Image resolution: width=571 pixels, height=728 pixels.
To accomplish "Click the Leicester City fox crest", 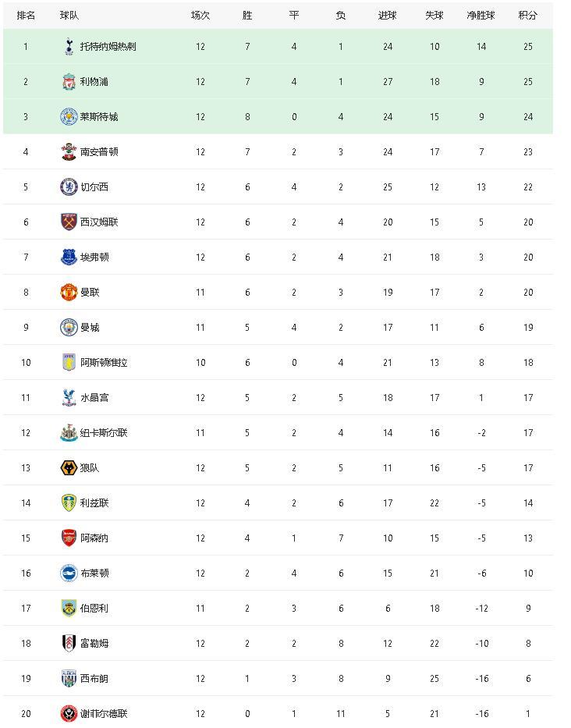I will click(x=69, y=116).
